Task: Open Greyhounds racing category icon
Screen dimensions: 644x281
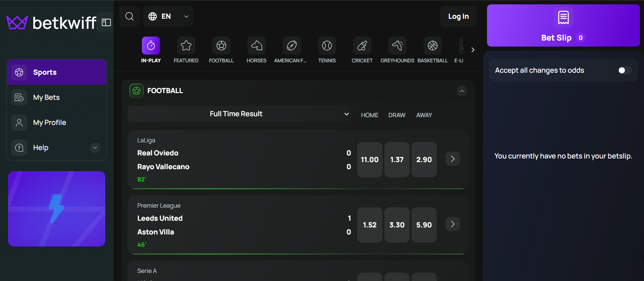Action: coord(397,46)
